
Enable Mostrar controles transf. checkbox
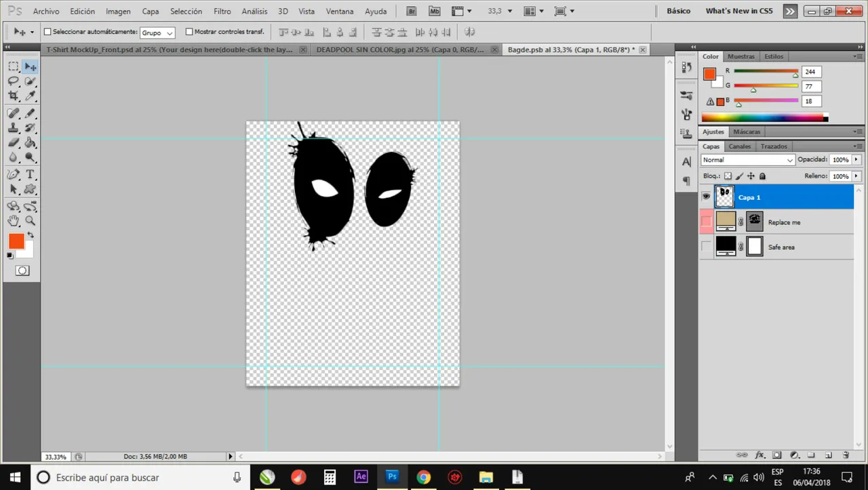pos(189,32)
